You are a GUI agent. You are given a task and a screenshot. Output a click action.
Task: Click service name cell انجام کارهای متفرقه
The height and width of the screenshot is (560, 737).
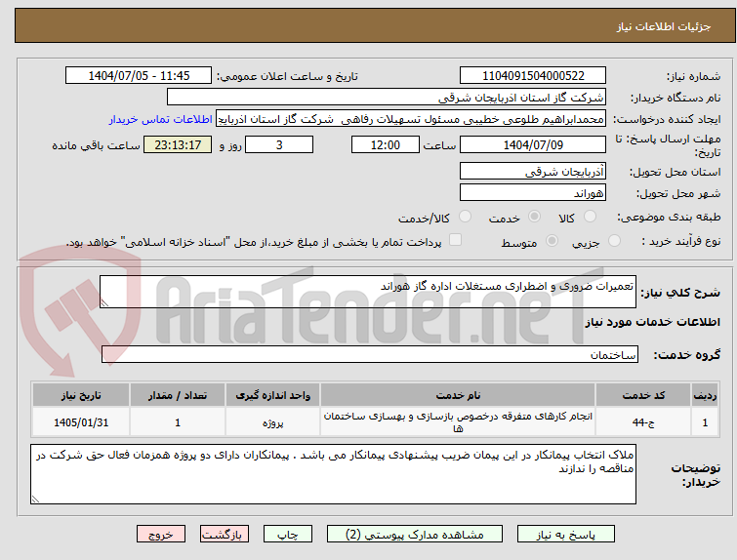[x=458, y=422]
